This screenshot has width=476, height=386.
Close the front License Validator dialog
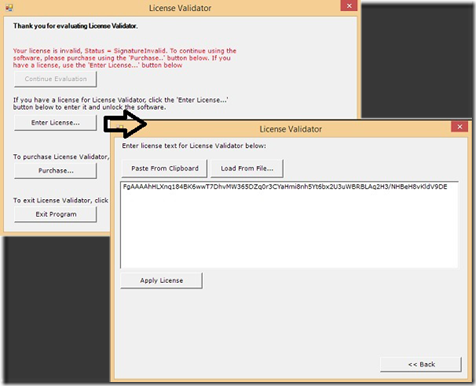pyautogui.click(x=460, y=127)
